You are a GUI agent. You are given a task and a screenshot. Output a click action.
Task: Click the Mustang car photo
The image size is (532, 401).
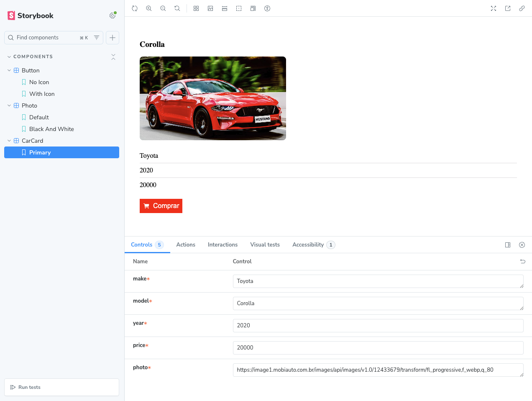coord(213,98)
